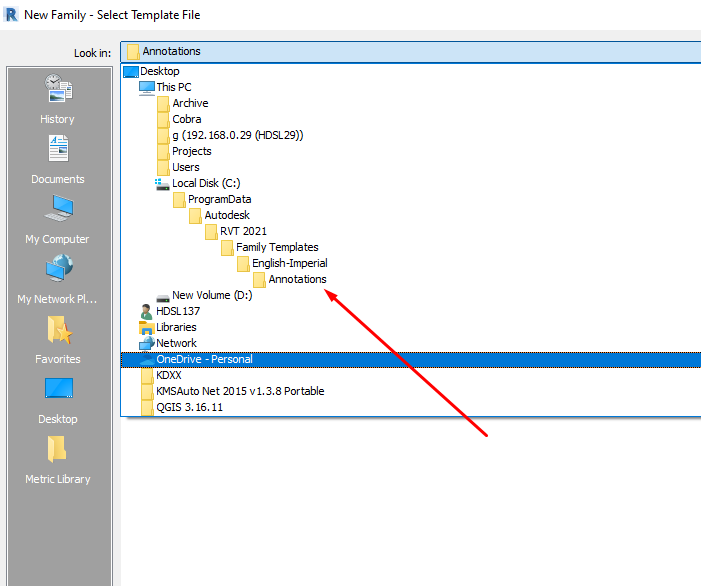Click the New Volume (D:) drive icon
Image resolution: width=701 pixels, height=586 pixels.
point(163,297)
